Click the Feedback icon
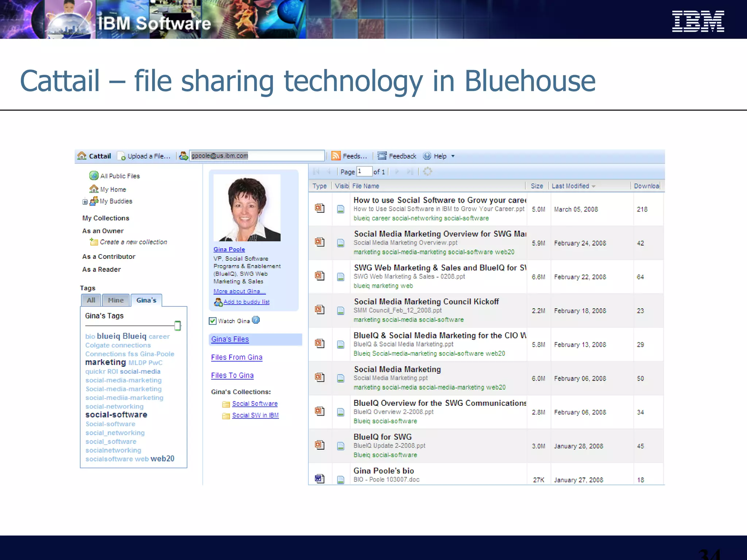 pyautogui.click(x=382, y=156)
